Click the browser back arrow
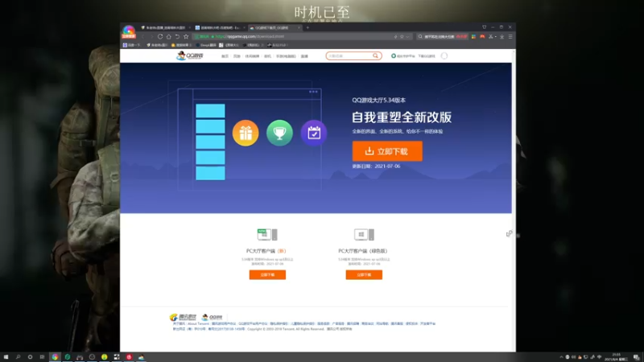This screenshot has width=644, height=362. click(143, 36)
